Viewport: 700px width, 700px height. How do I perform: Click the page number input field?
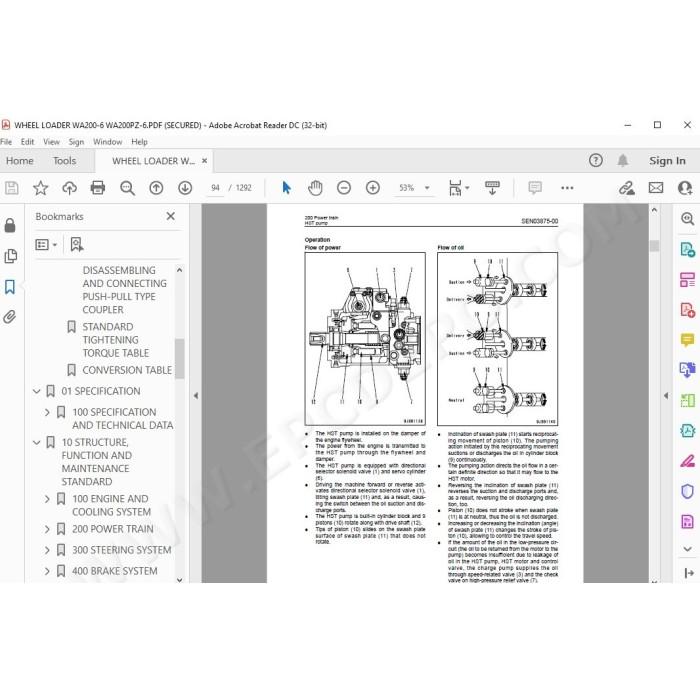(x=215, y=188)
